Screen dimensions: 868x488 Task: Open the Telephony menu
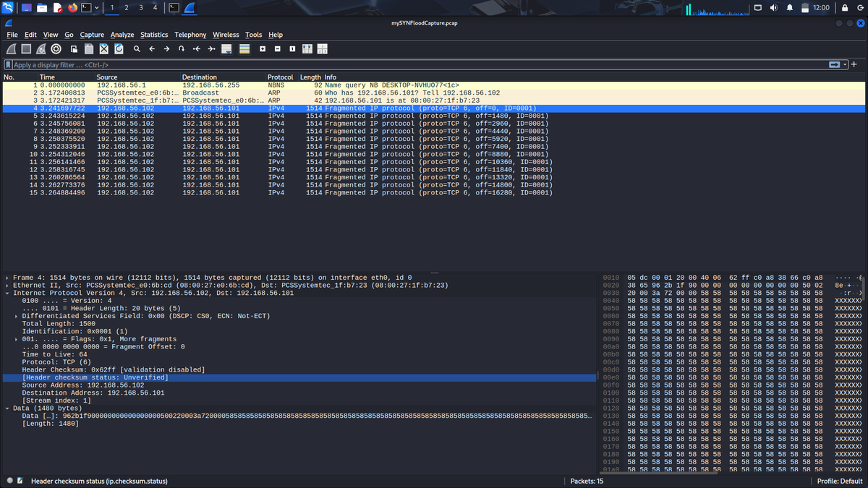[x=190, y=35]
